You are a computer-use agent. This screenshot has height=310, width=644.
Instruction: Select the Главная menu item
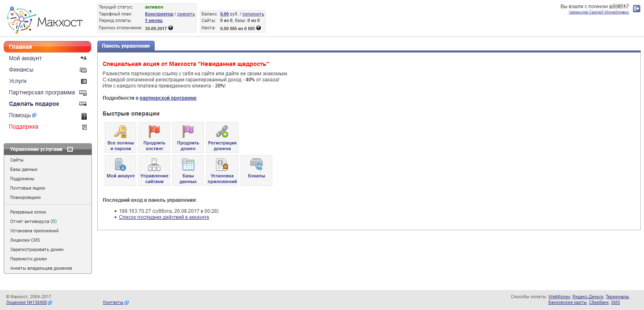point(47,47)
